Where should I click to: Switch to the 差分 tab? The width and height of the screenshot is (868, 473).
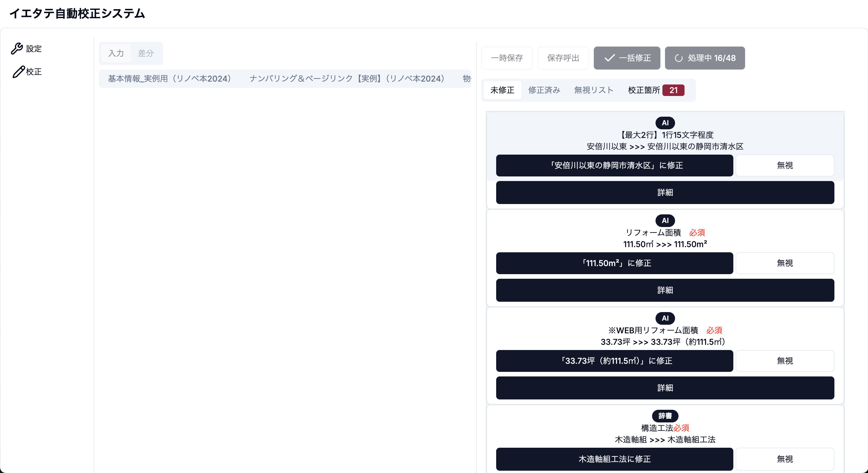click(x=146, y=53)
